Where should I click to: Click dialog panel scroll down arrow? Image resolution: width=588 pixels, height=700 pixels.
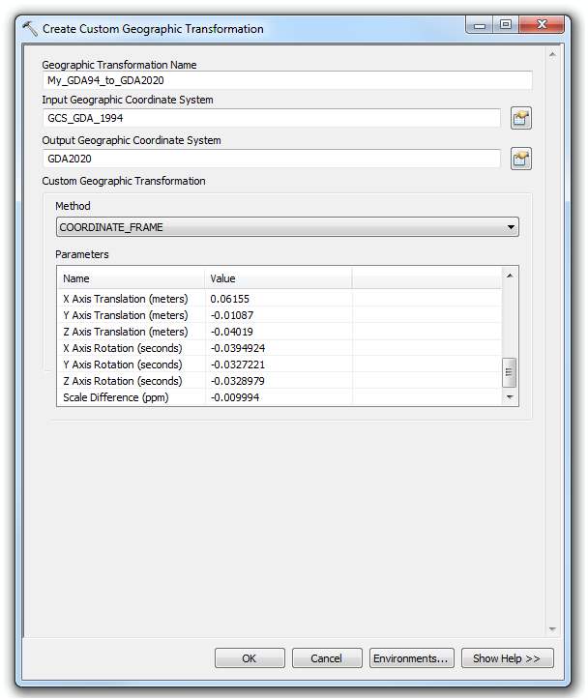[x=552, y=629]
